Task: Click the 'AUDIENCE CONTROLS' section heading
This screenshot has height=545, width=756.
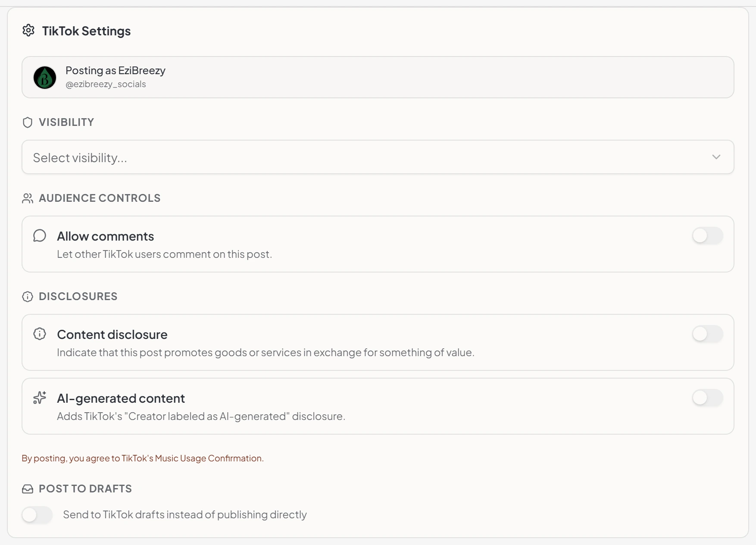Action: (100, 198)
